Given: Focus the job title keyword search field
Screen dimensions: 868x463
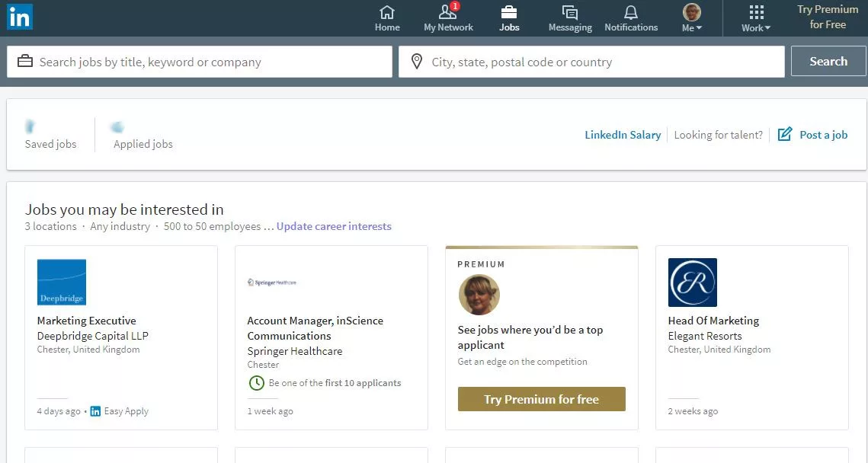Looking at the screenshot, I should (200, 62).
